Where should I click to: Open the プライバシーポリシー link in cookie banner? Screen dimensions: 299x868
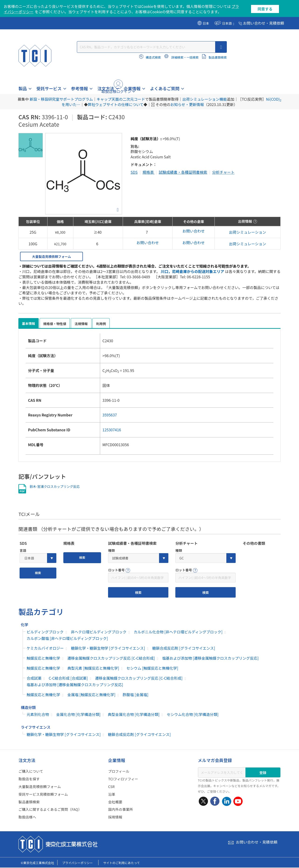point(121,9)
